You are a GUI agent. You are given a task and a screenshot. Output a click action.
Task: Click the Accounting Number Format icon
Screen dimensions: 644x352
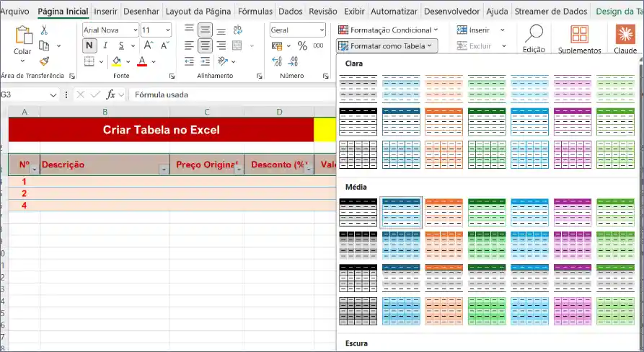point(277,45)
